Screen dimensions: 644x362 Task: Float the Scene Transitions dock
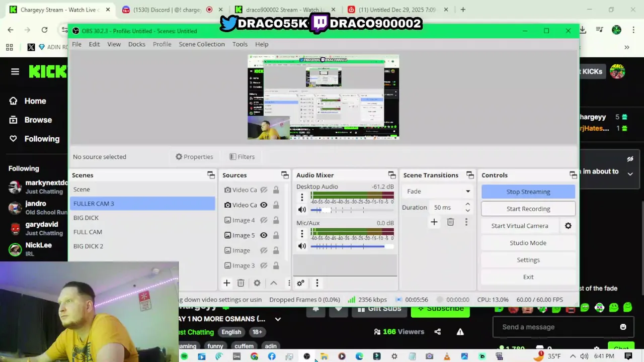point(470,175)
